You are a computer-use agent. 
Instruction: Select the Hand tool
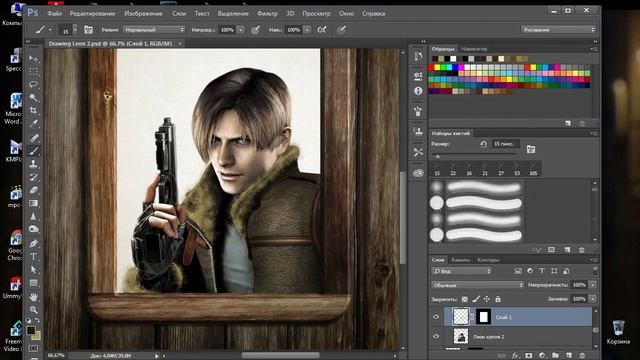tap(33, 297)
